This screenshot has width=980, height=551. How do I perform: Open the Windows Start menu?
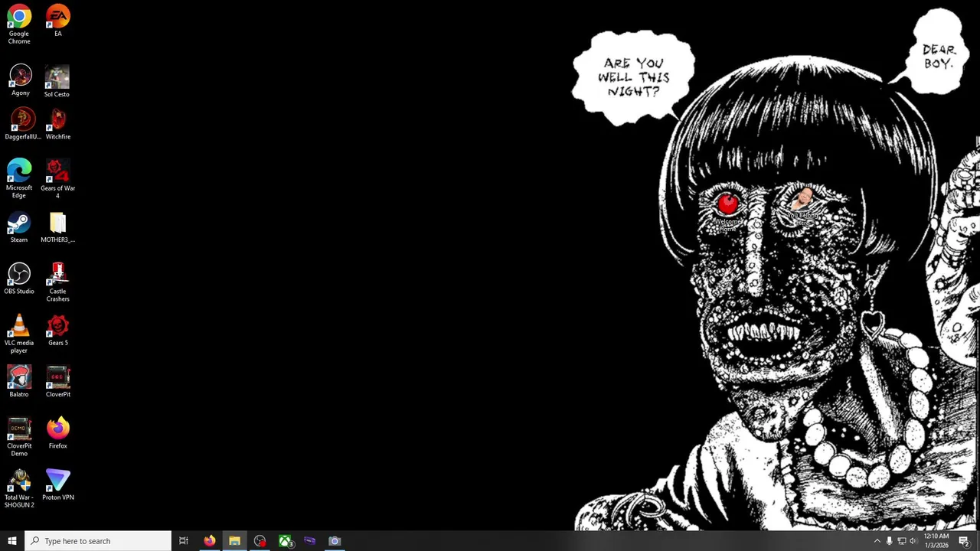coord(11,541)
